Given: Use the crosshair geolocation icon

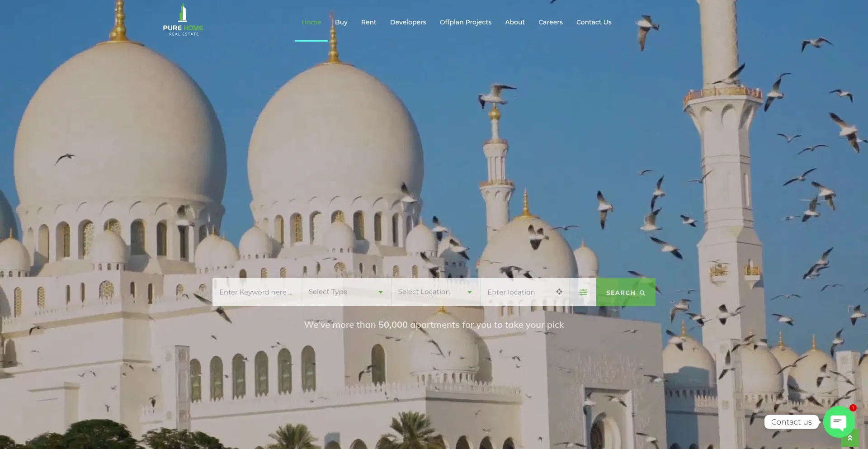Looking at the screenshot, I should (559, 292).
